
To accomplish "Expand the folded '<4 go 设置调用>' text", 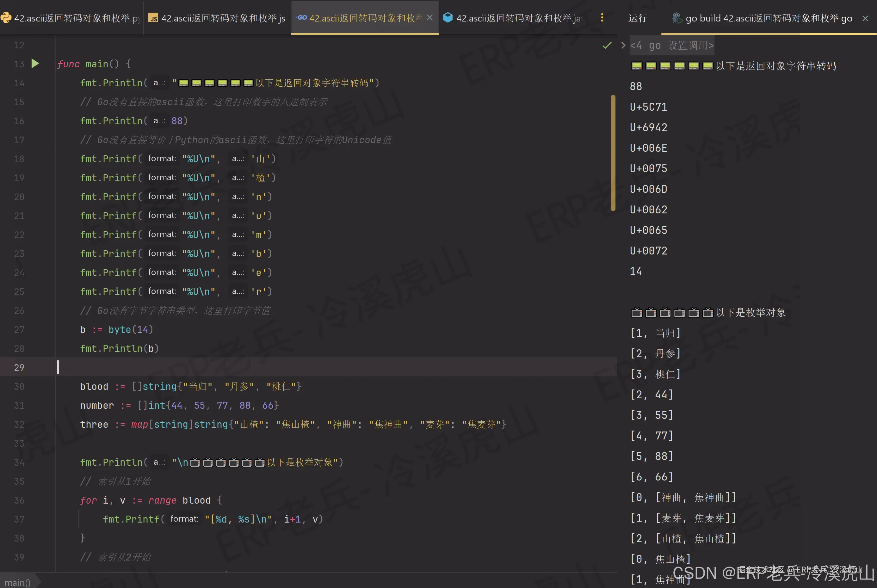I will tap(672, 46).
